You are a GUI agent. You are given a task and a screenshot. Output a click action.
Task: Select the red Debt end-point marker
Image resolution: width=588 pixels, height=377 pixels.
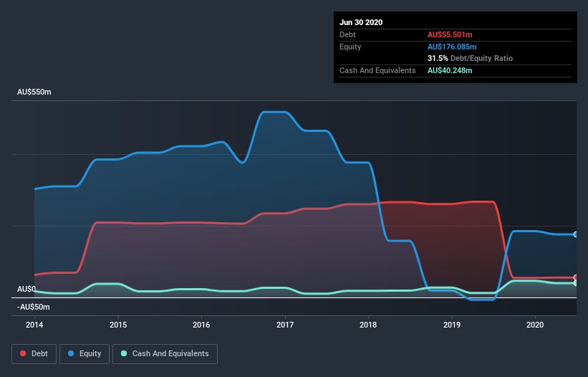tap(576, 277)
